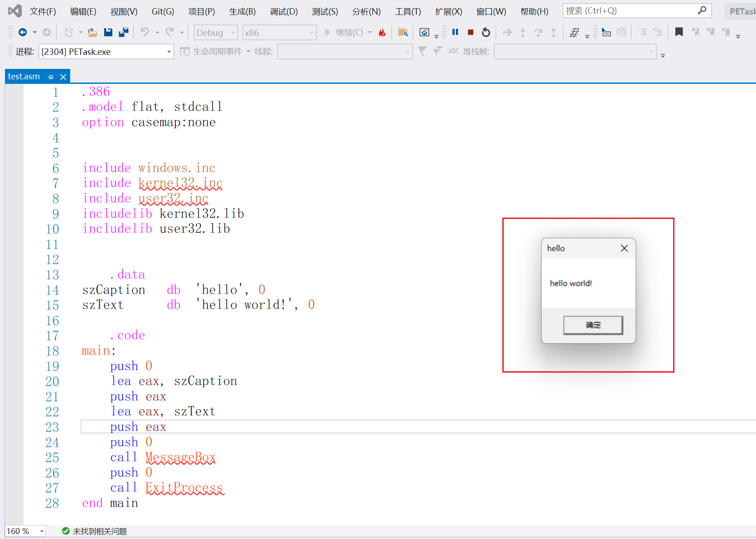Click the step into icon
Screen dimensions: 756x539
523,32
